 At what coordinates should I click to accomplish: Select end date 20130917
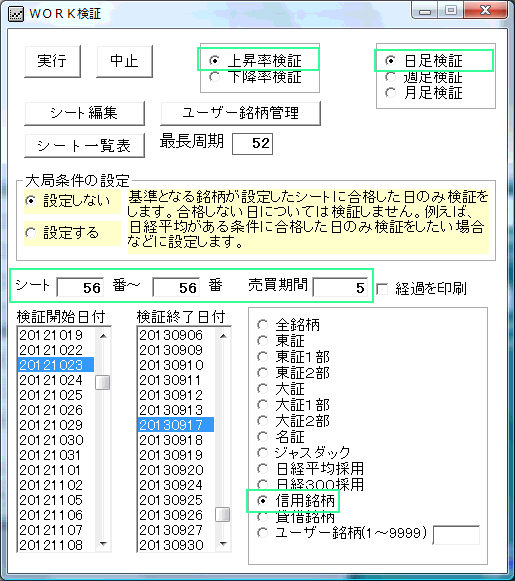(x=176, y=425)
